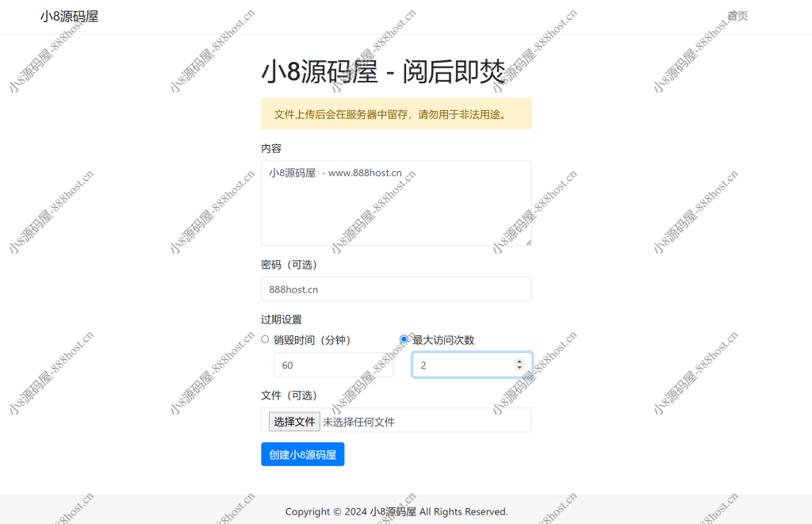Image resolution: width=812 pixels, height=524 pixels.
Task: Click the 销毁时间（分钟） label text
Action: [x=312, y=340]
